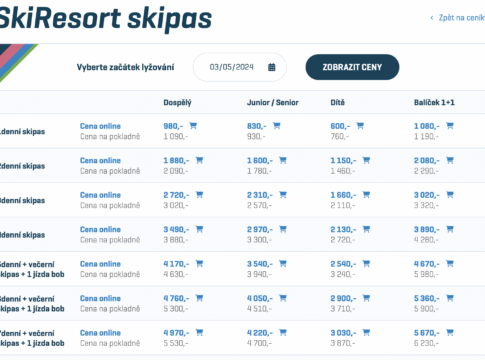The image size is (485, 360).
Task: Add Balíček 5 670,- to cart
Action: (450, 332)
